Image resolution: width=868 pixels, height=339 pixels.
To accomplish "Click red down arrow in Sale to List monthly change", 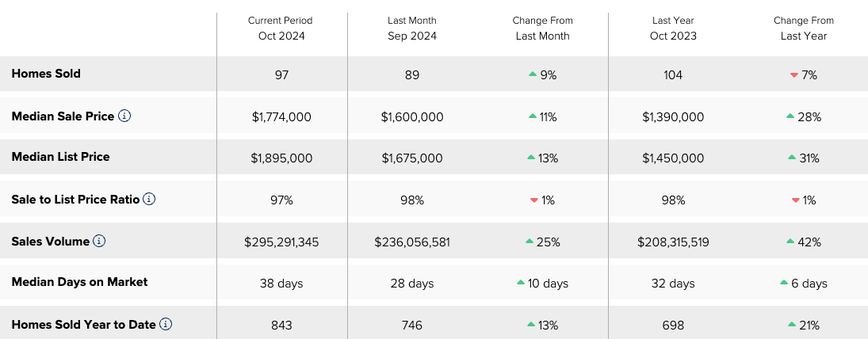I will pyautogui.click(x=534, y=200).
